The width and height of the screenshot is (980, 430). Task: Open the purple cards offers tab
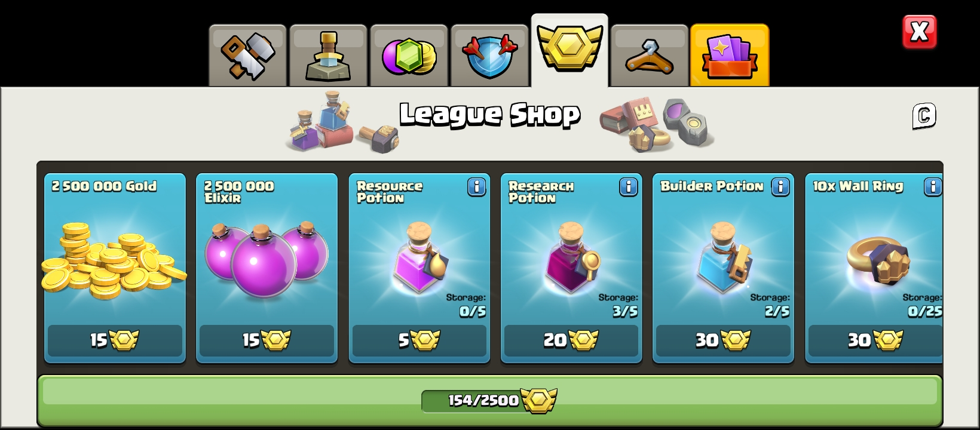pyautogui.click(x=730, y=56)
